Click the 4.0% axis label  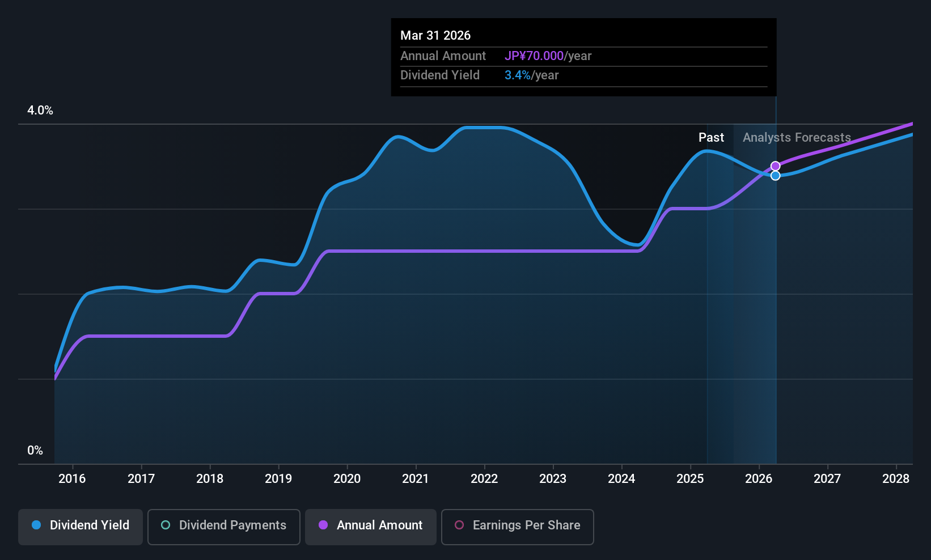(x=40, y=111)
